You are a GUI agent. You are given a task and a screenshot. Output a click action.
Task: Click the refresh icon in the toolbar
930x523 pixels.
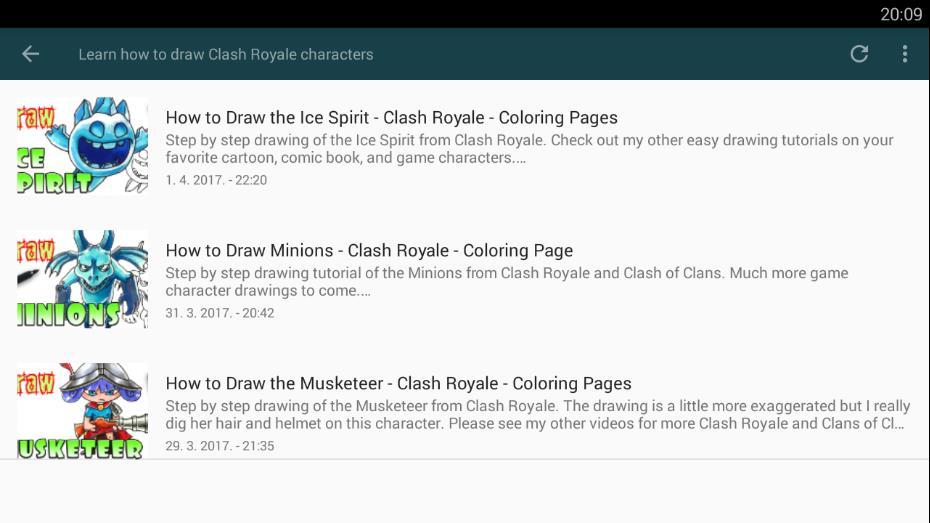859,54
